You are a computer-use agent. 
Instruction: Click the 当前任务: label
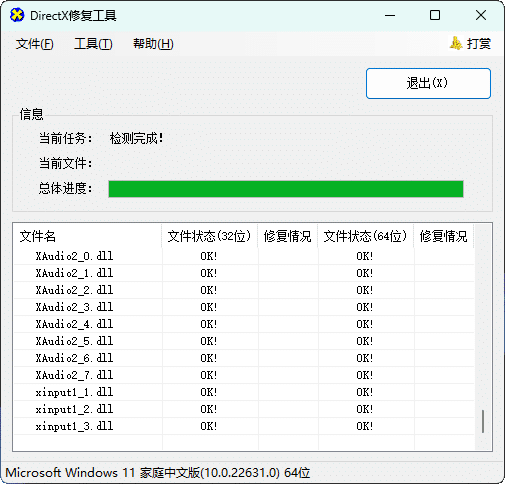pos(66,138)
